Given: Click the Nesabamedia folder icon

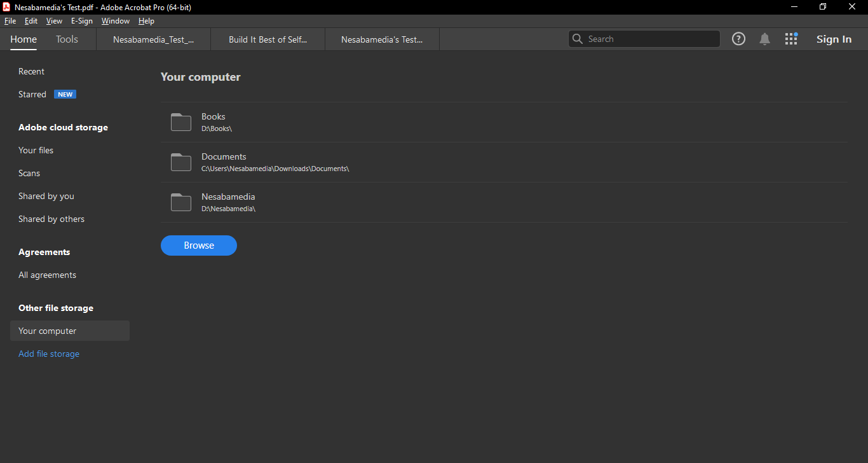Looking at the screenshot, I should [181, 202].
